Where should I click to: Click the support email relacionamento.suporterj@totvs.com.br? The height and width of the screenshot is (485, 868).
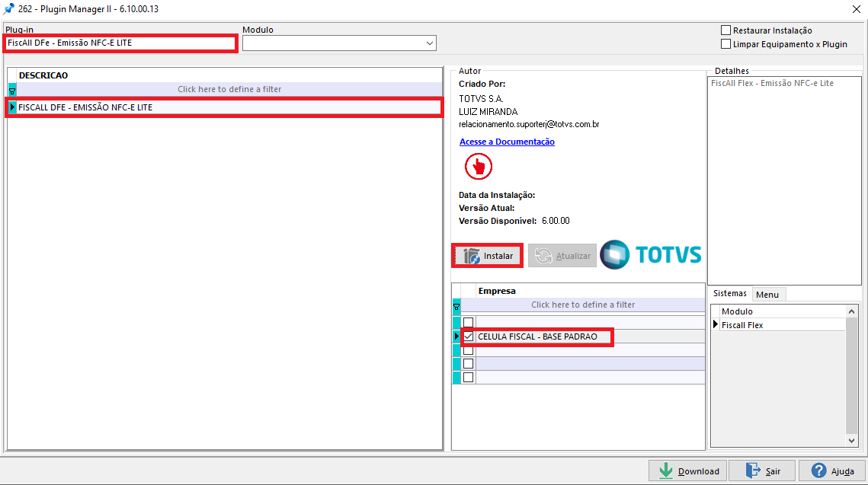pos(529,124)
